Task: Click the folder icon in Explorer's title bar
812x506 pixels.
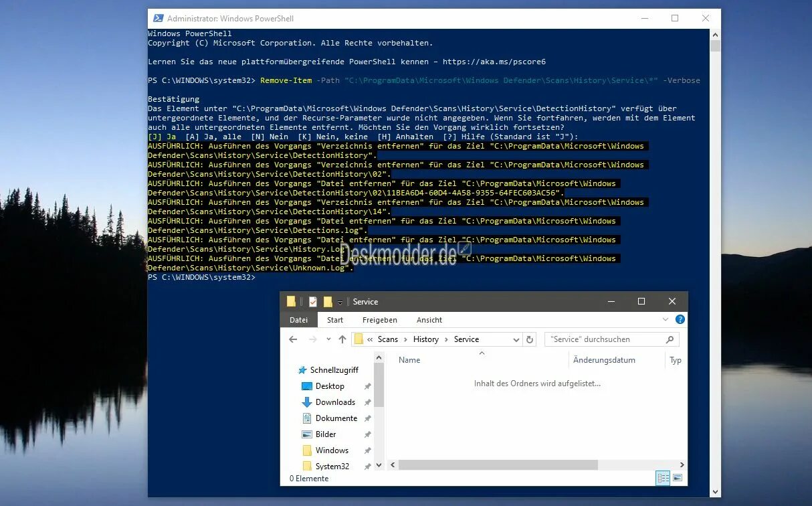Action: [292, 301]
